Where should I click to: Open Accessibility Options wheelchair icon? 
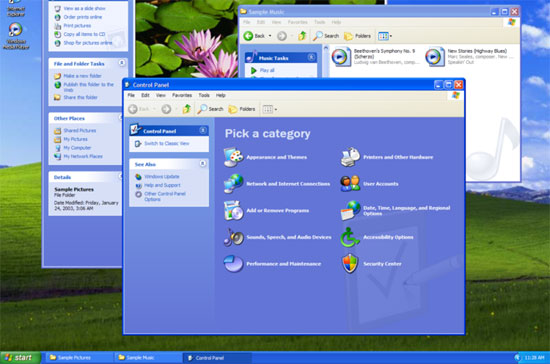click(x=350, y=237)
